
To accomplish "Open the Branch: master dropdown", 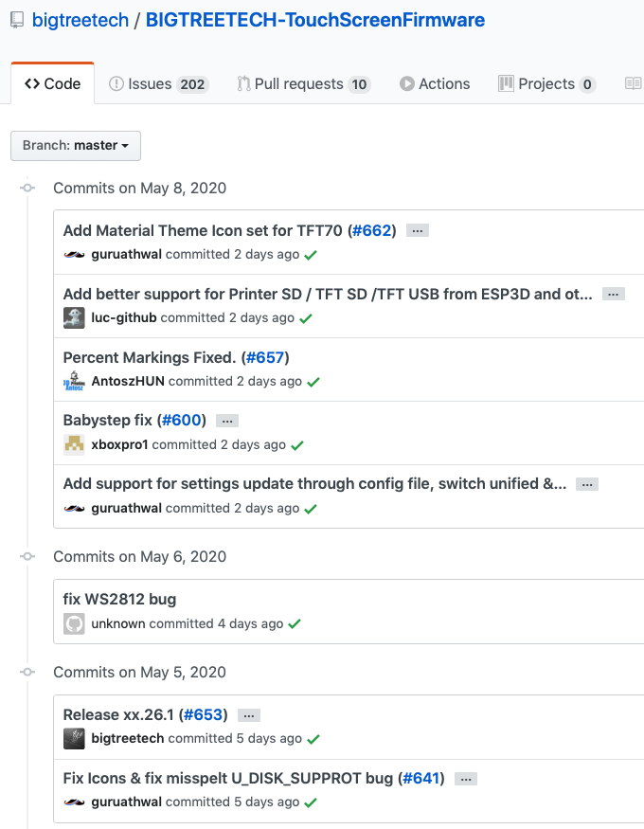I will point(75,146).
